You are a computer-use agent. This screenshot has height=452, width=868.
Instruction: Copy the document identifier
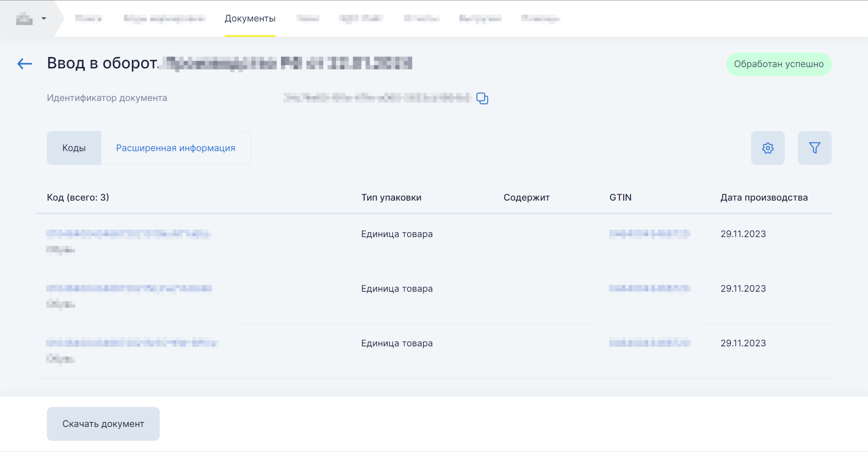pyautogui.click(x=482, y=98)
